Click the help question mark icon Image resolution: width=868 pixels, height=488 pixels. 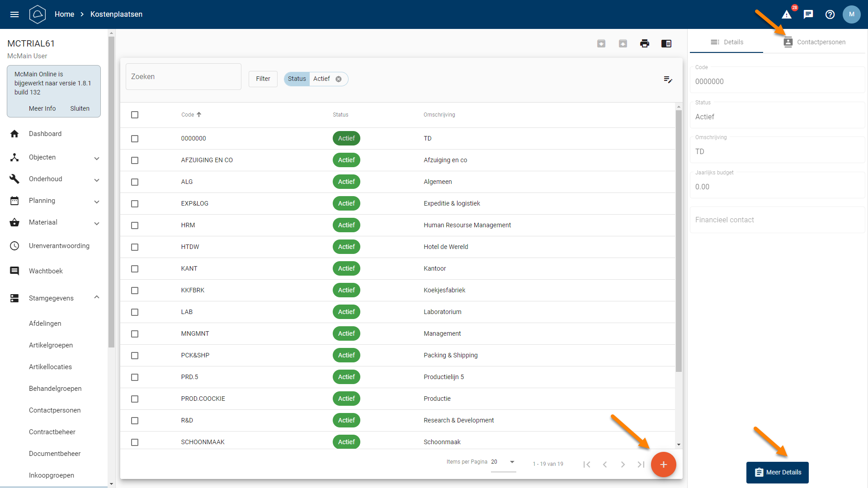tap(830, 14)
